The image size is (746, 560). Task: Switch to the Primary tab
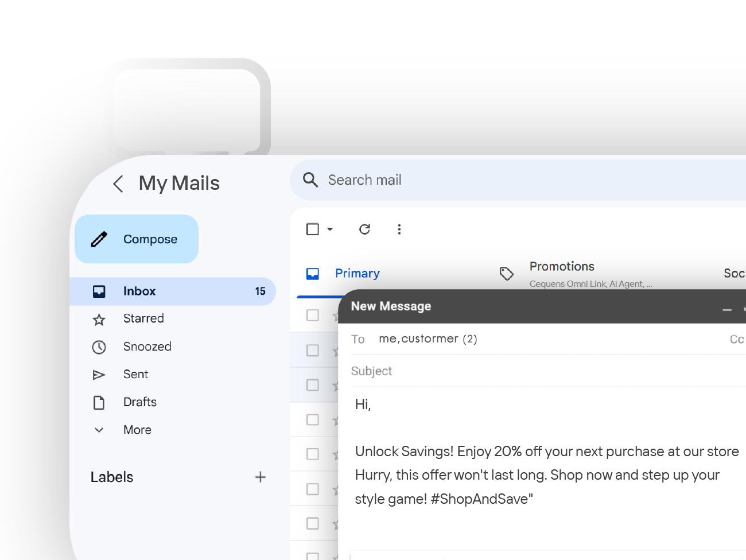point(357,273)
